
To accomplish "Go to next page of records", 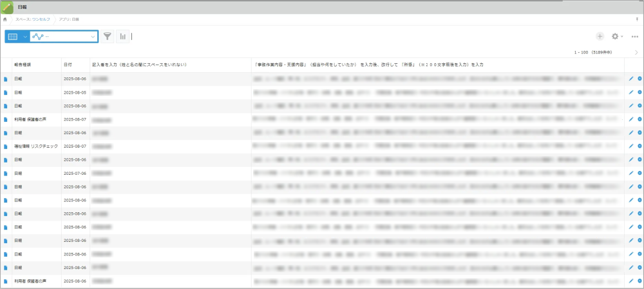I will [636, 52].
